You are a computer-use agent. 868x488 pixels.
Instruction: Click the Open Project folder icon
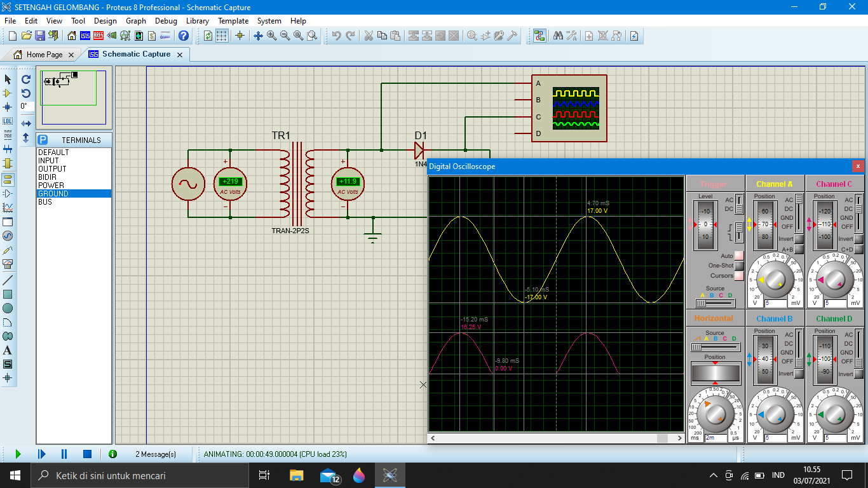tap(26, 36)
